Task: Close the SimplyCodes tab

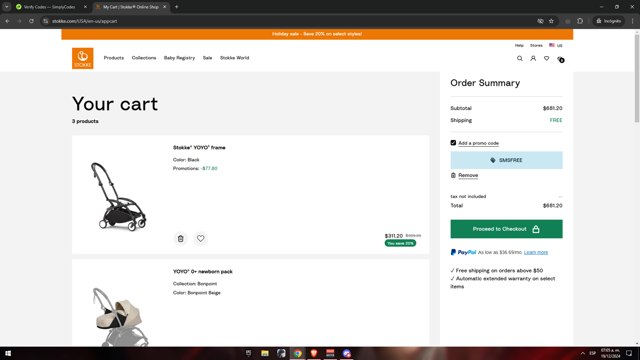Action: (85, 7)
